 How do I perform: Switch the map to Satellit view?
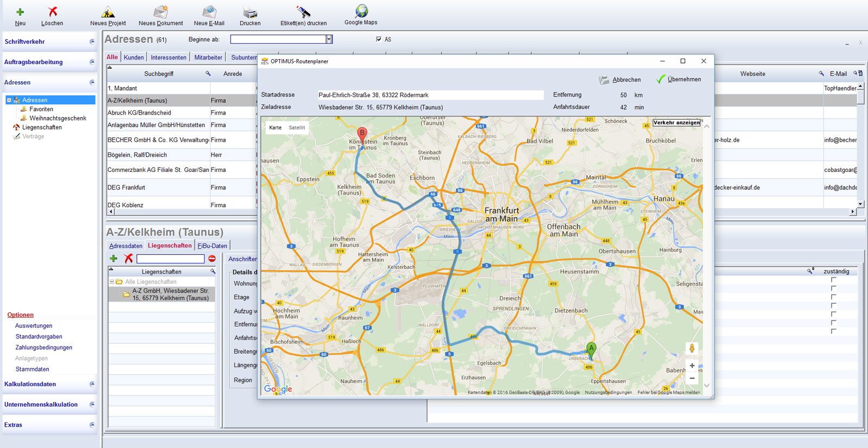click(297, 127)
